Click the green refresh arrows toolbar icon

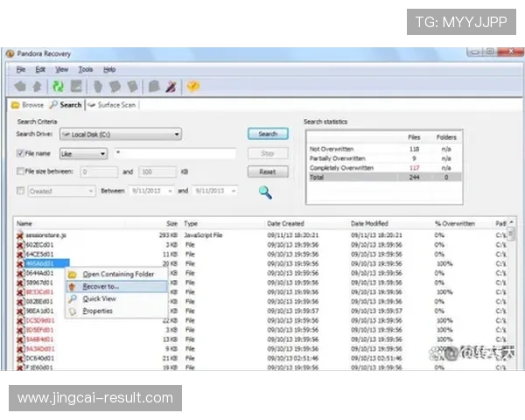click(59, 87)
